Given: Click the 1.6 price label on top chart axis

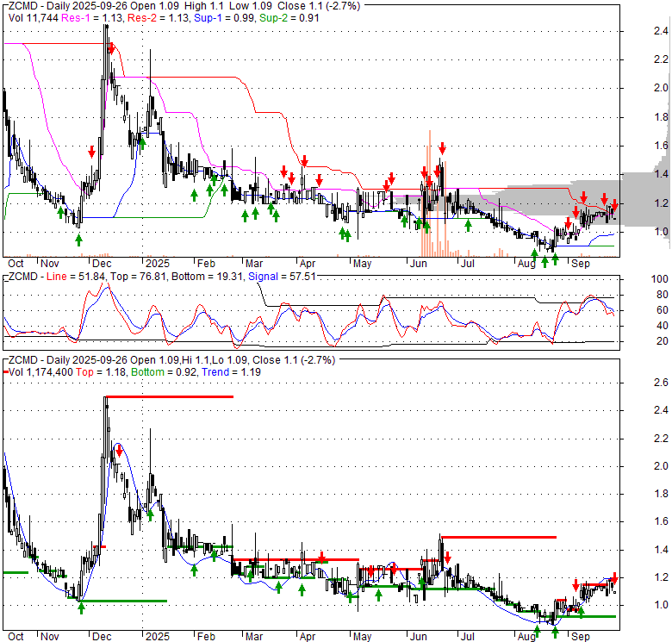Looking at the screenshot, I should tap(661, 146).
